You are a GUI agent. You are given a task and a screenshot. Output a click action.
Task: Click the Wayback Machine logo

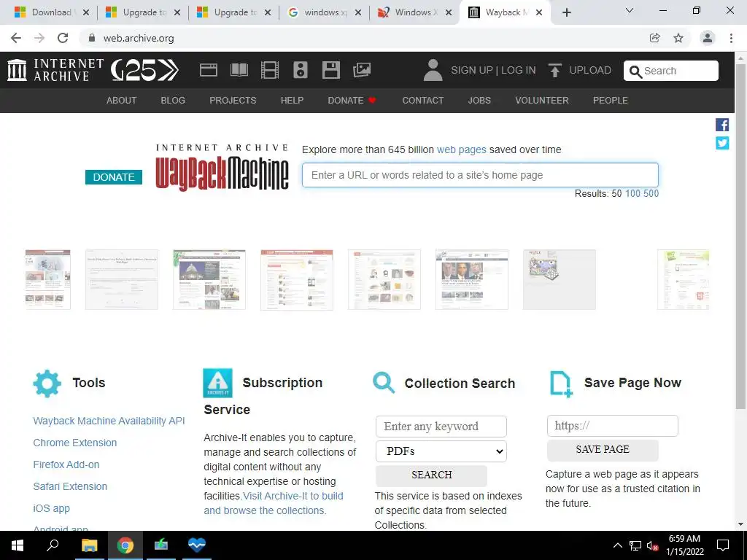(x=222, y=168)
